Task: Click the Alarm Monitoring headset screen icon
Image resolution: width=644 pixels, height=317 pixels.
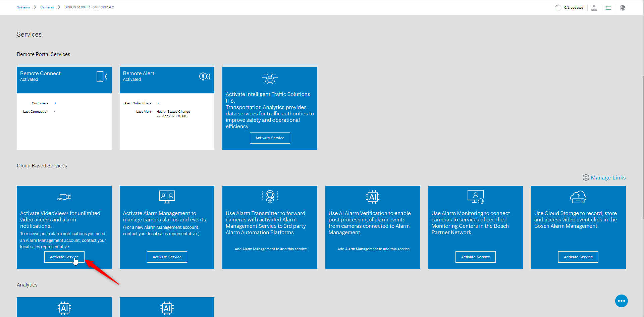Action: [x=476, y=197]
